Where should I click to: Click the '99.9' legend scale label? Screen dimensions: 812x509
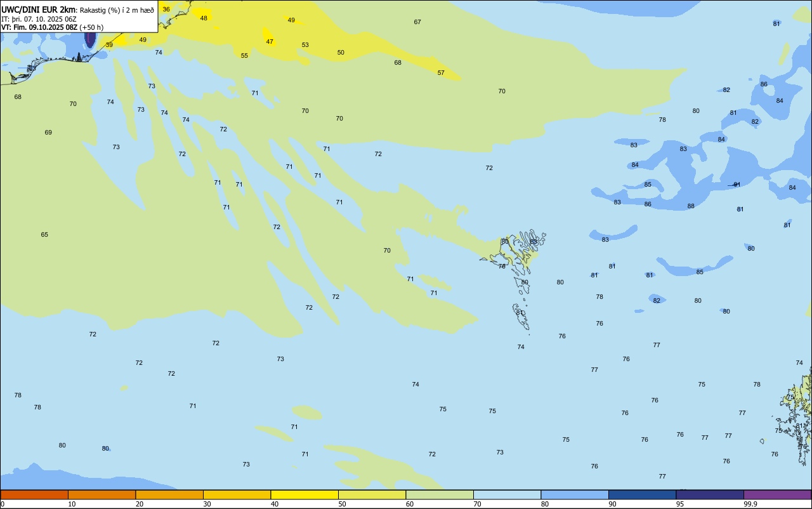(750, 504)
